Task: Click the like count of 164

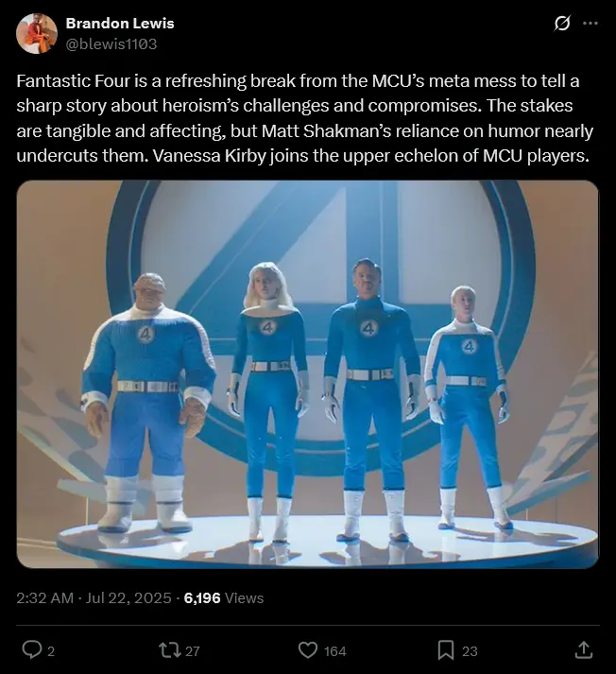Action: pos(335,651)
